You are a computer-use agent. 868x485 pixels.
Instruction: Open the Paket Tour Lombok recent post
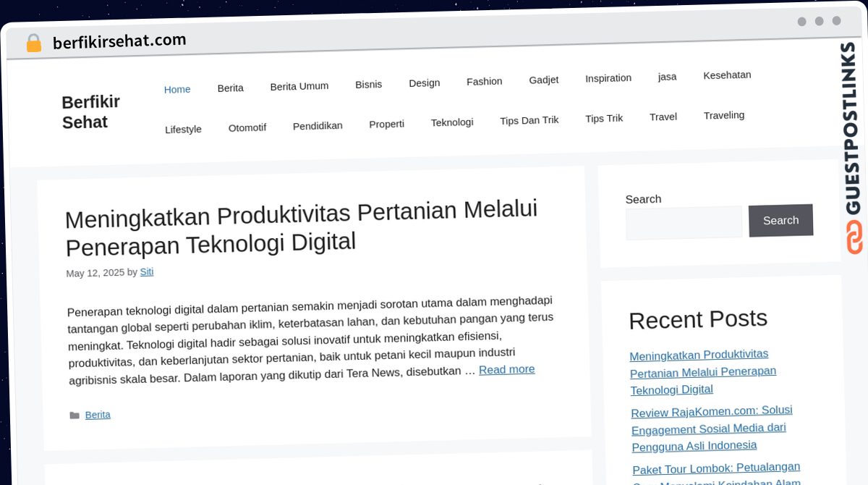[716, 475]
